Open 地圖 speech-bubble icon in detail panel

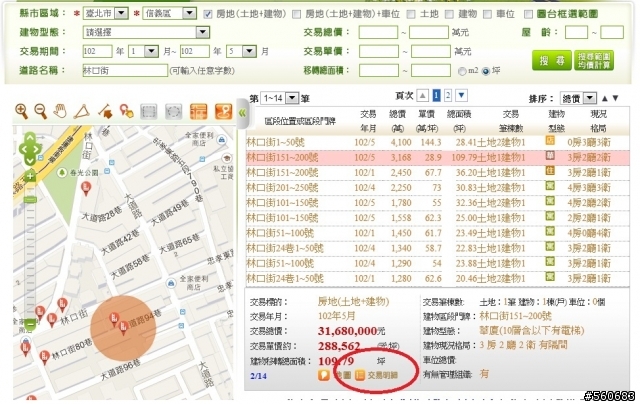click(x=323, y=375)
